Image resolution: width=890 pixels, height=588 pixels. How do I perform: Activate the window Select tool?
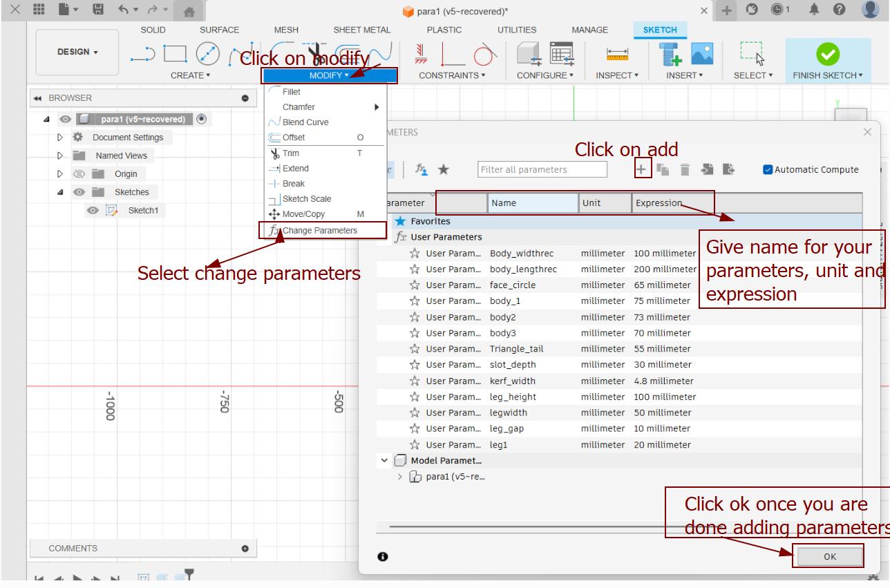pyautogui.click(x=752, y=54)
